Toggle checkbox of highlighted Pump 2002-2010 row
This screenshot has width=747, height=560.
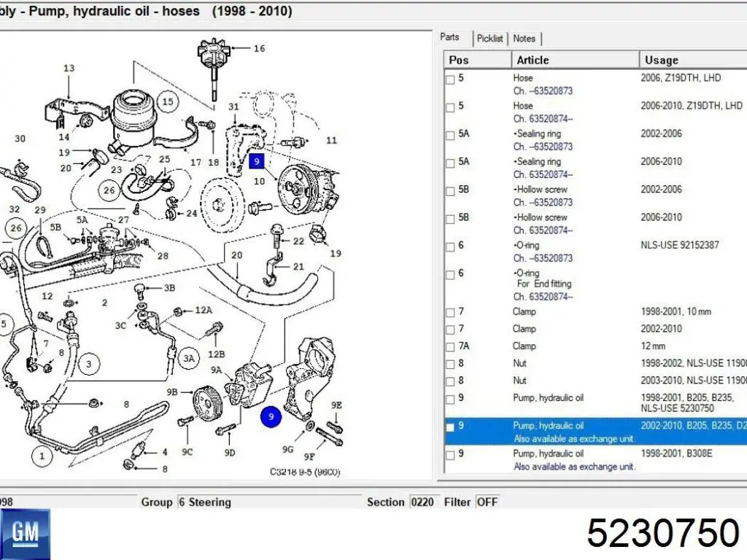click(x=450, y=427)
